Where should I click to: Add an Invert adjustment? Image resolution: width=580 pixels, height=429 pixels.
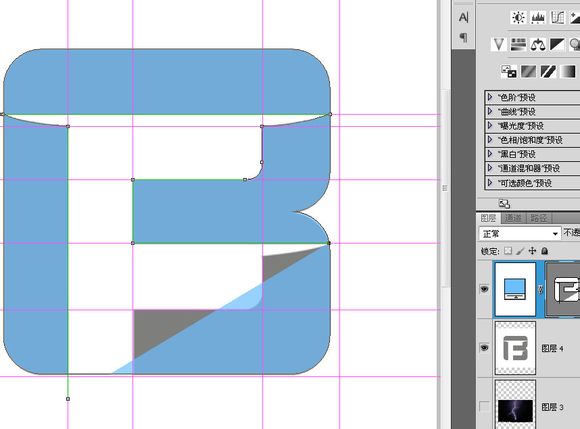pos(508,71)
